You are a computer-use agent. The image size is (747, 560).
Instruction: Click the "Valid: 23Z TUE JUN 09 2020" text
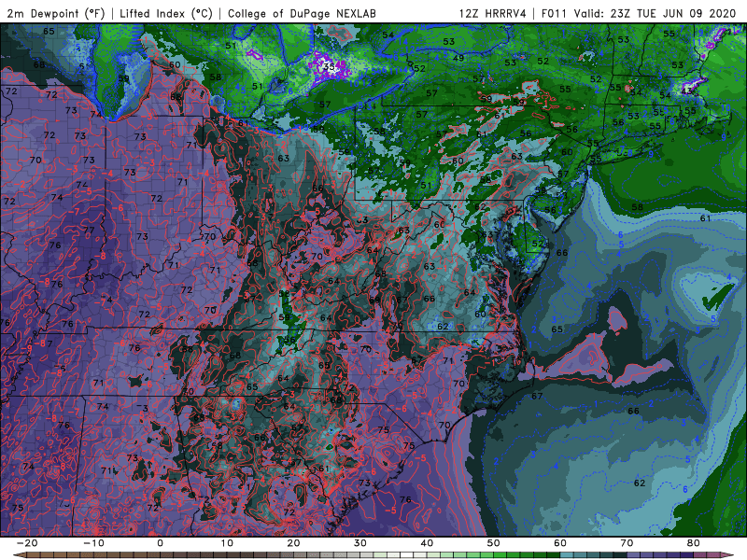(655, 13)
